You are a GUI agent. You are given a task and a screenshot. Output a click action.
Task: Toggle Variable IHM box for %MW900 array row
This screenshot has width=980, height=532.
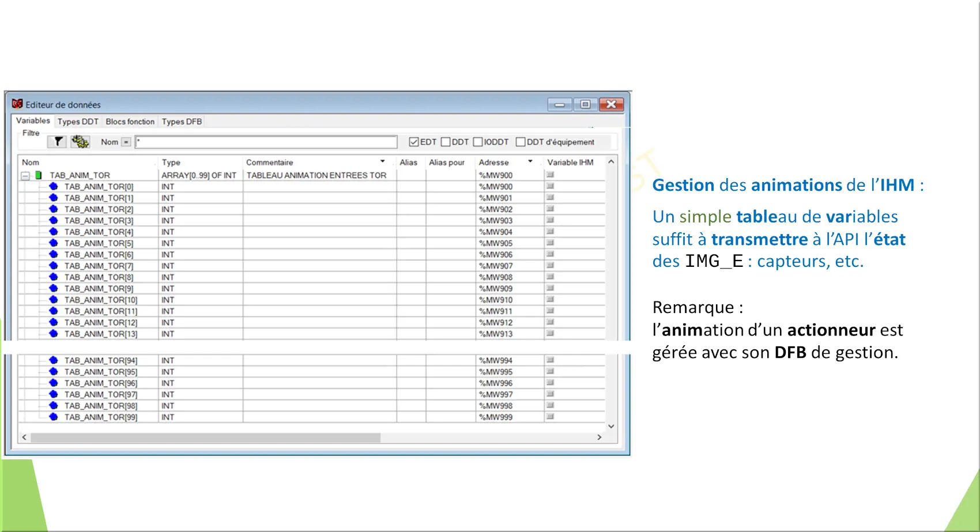point(550,175)
